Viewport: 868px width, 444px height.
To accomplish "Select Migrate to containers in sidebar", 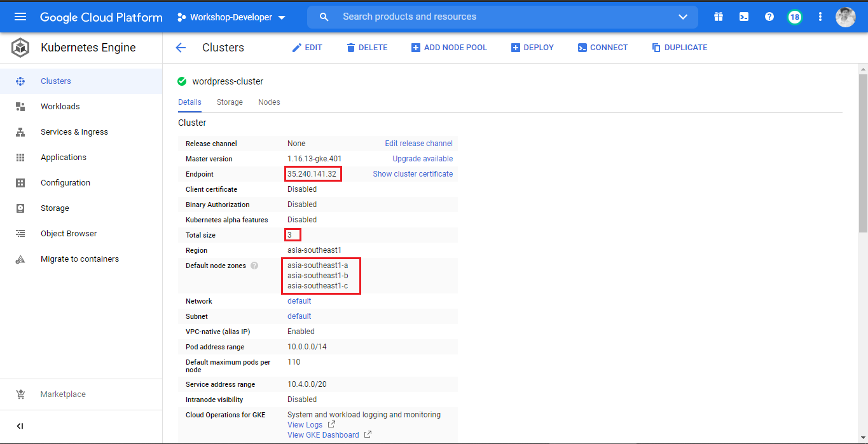I will click(x=79, y=259).
